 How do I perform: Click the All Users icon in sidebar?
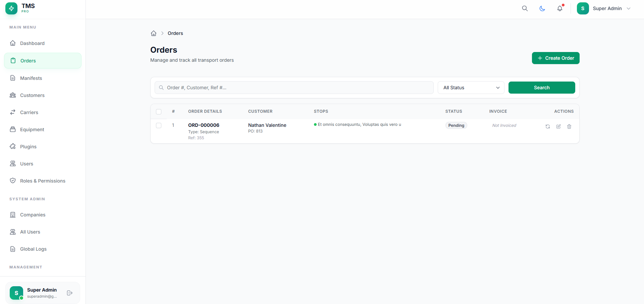(13, 232)
